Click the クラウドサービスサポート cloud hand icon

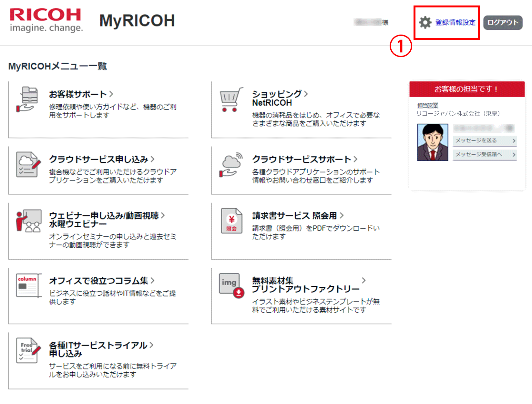[231, 165]
